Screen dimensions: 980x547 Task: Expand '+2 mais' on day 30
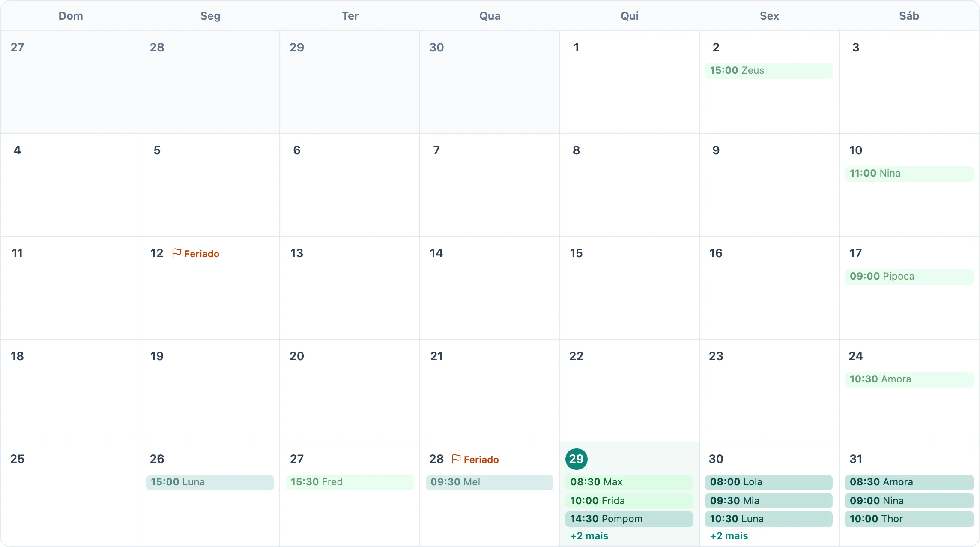coord(729,536)
